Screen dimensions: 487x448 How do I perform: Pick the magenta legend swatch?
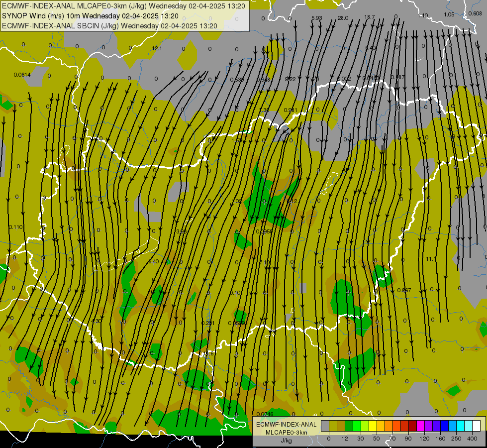pos(421,426)
